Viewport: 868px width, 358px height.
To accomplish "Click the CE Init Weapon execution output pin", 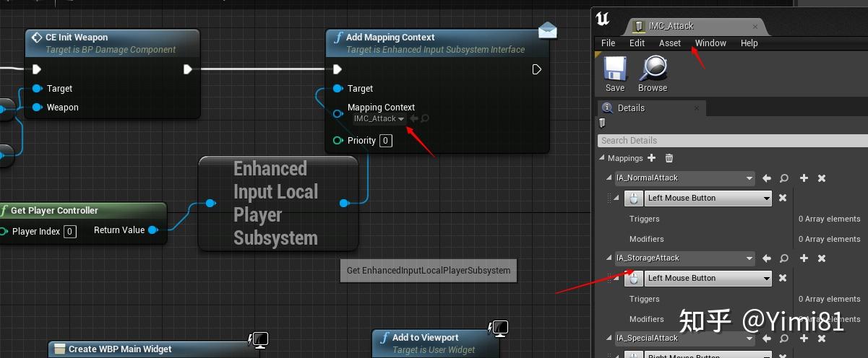I will 188,69.
